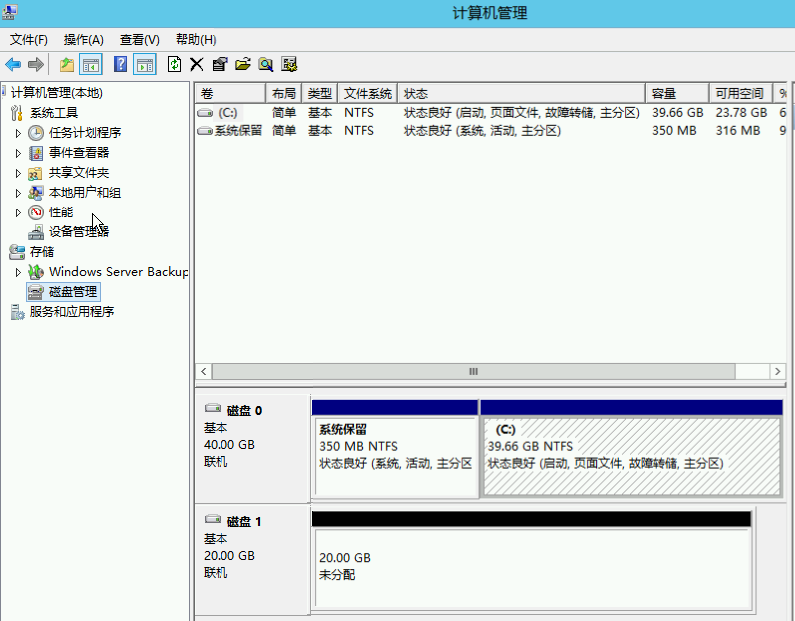795x621 pixels.
Task: Click the blue Back arrow in toolbar
Action: pos(13,65)
